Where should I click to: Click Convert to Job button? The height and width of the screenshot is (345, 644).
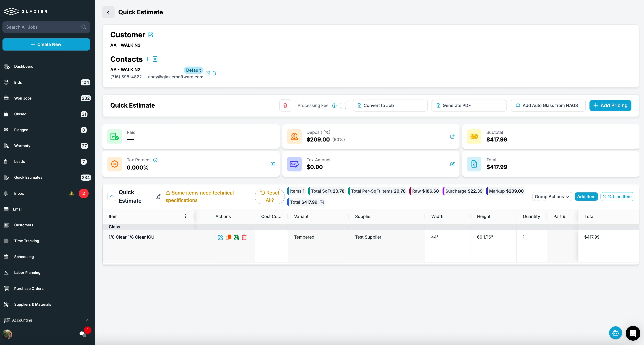coord(390,106)
